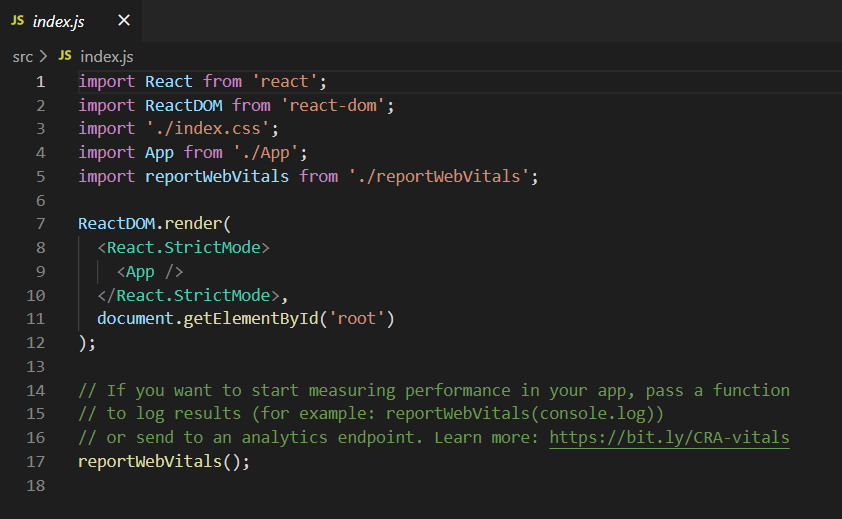The image size is (842, 519).
Task: Click the App identifier on line 4
Action: (x=159, y=153)
